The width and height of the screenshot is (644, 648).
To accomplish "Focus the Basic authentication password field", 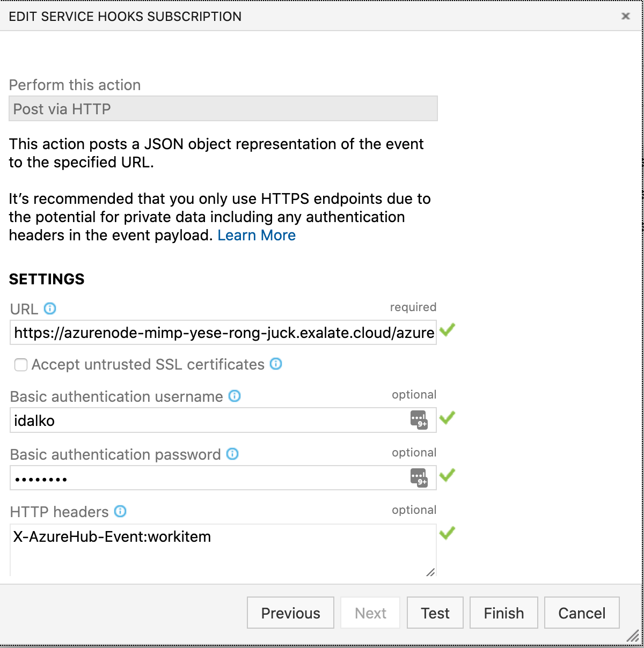I will 209,477.
